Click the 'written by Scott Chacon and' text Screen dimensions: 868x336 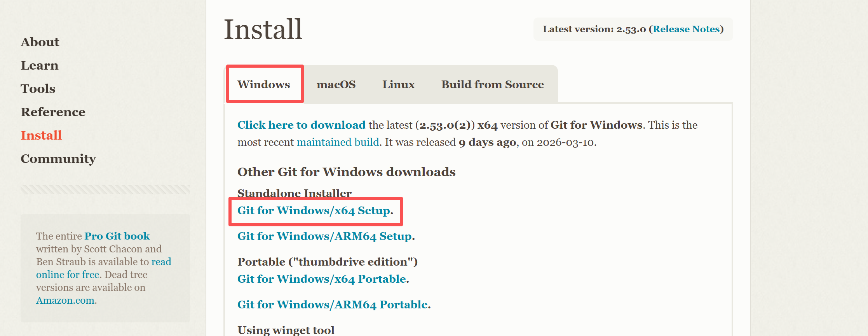(x=99, y=249)
